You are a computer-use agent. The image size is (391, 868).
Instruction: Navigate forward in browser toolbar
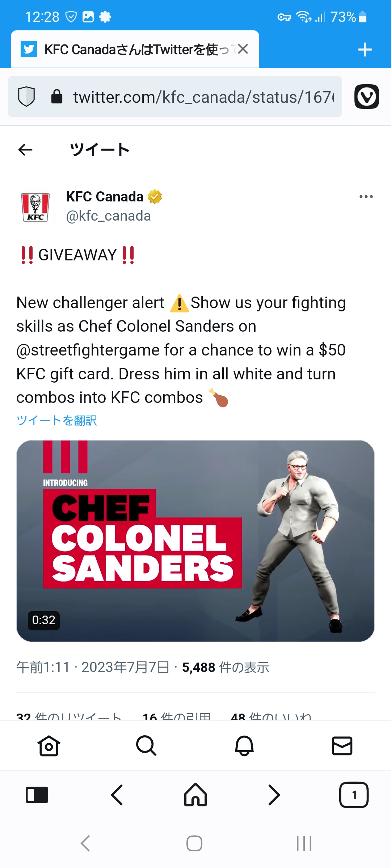point(274,795)
